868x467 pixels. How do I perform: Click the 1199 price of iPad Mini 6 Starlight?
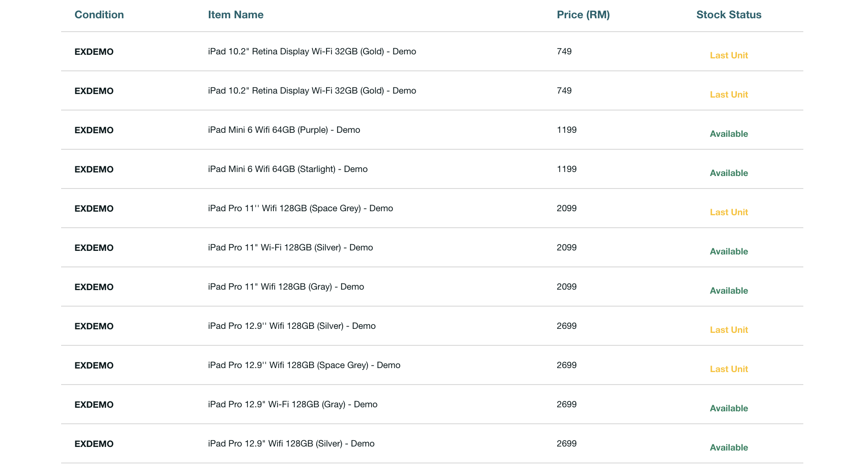click(566, 169)
